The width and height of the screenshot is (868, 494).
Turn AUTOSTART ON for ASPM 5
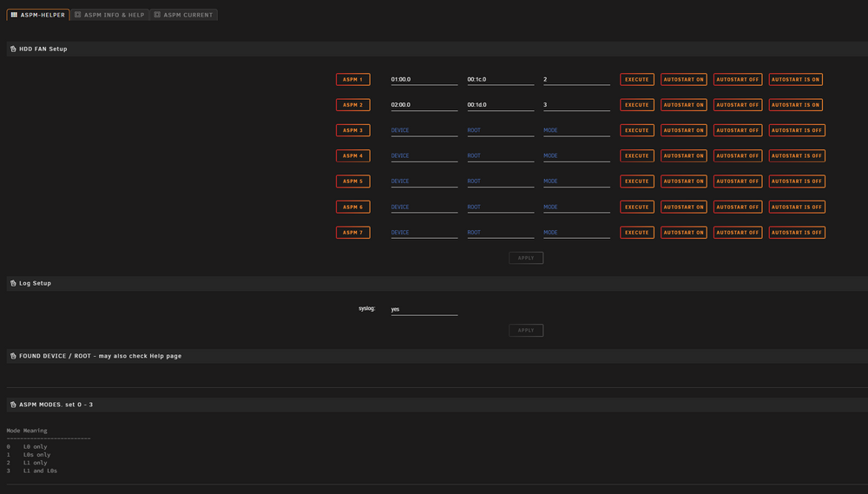point(684,181)
